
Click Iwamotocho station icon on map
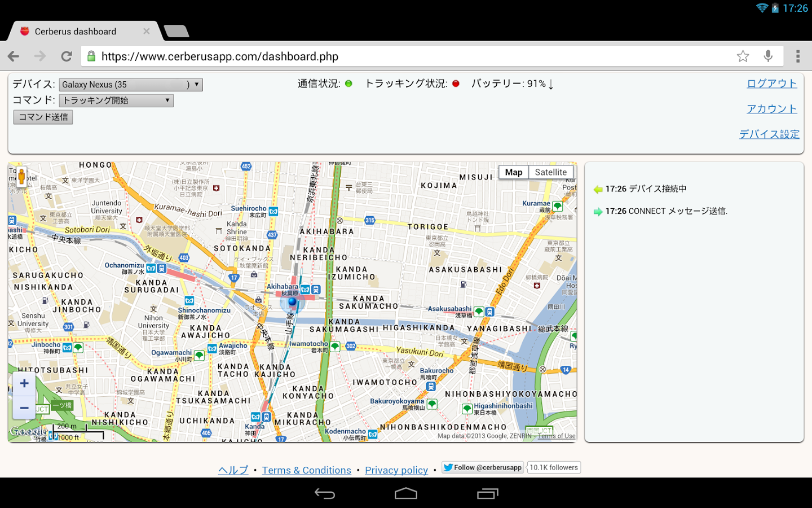coord(335,346)
